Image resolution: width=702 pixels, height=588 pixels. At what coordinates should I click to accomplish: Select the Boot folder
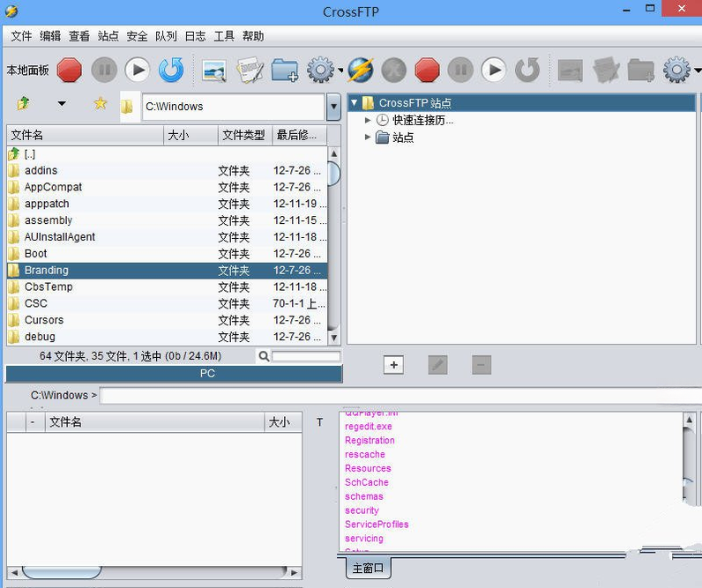pyautogui.click(x=167, y=253)
